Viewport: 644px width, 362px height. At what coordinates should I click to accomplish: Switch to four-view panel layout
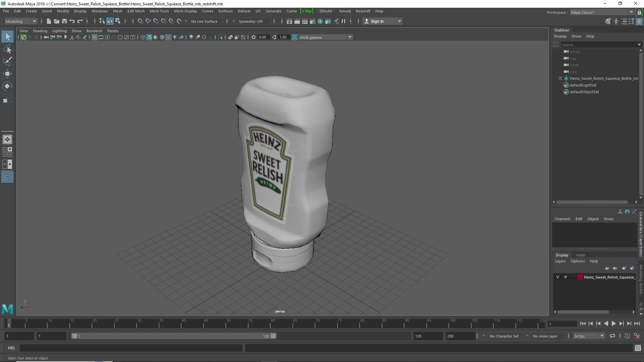click(7, 152)
